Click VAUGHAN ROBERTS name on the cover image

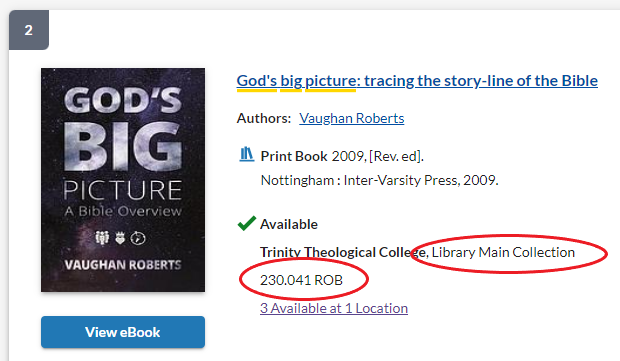[123, 265]
